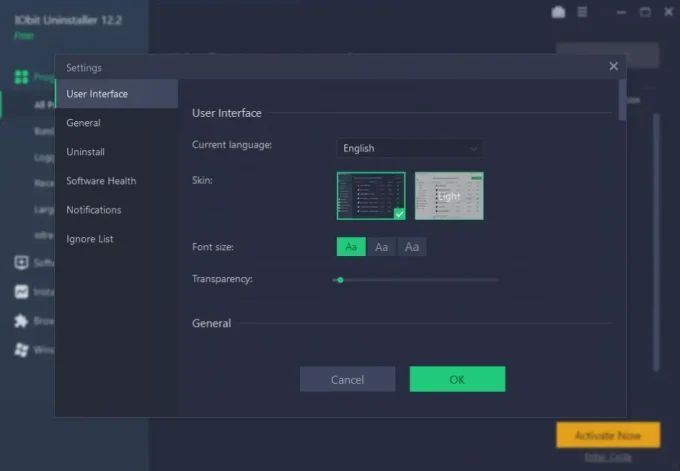This screenshot has width=680, height=471.
Task: Switch to the Uninstall settings tab
Action: tap(86, 152)
